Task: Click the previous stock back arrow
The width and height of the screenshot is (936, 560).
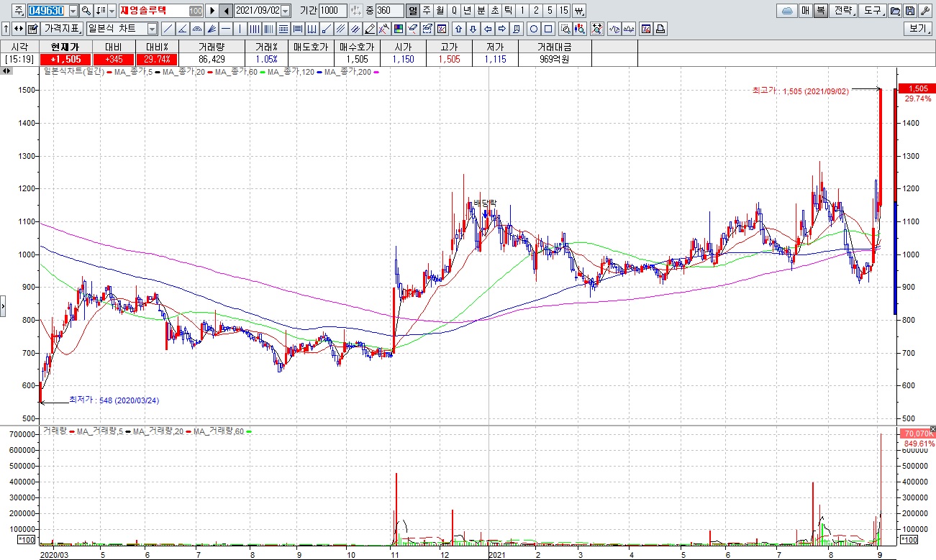Action: 226,11
